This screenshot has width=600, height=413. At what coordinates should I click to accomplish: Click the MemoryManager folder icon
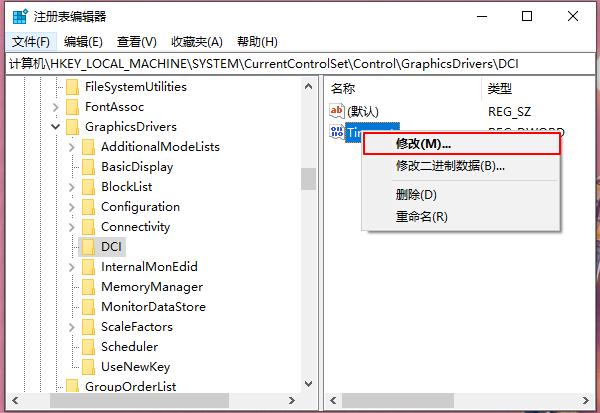point(88,287)
